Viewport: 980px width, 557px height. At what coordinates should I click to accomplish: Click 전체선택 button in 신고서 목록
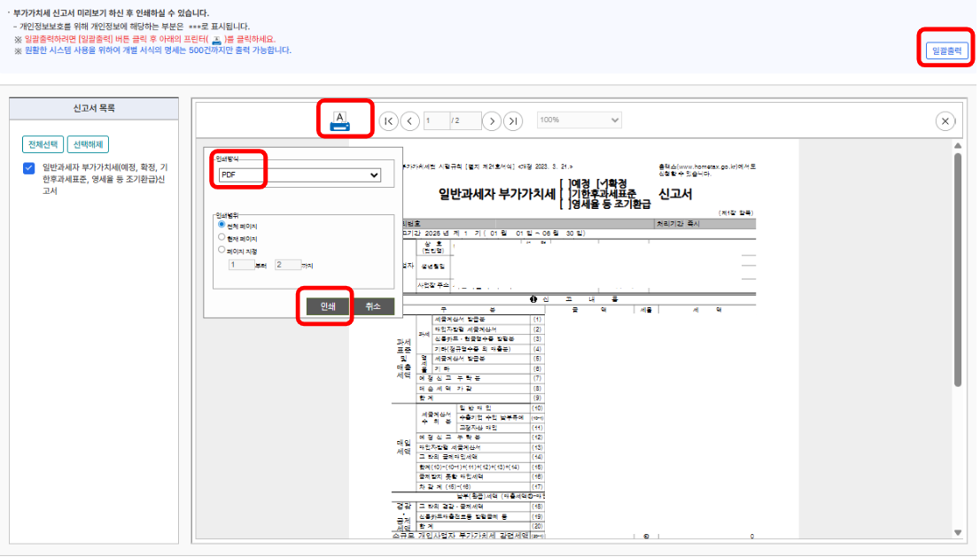[43, 144]
